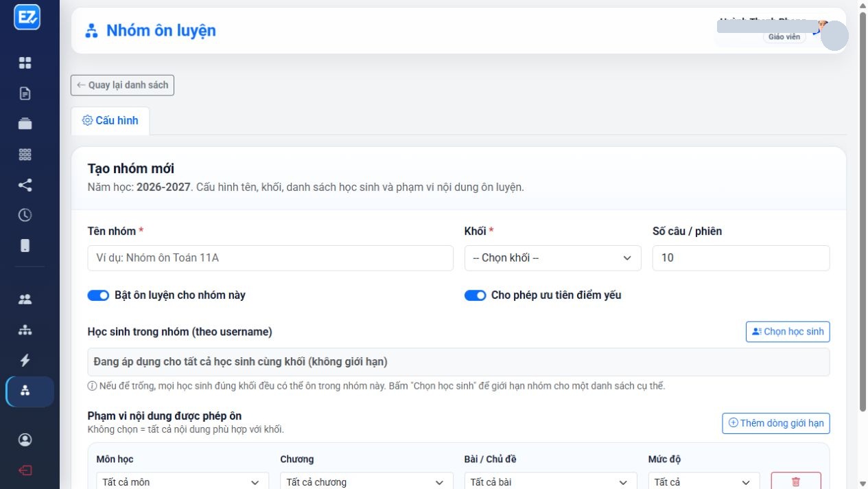Expand the 'Tất cả bài' dropdown

(550, 482)
